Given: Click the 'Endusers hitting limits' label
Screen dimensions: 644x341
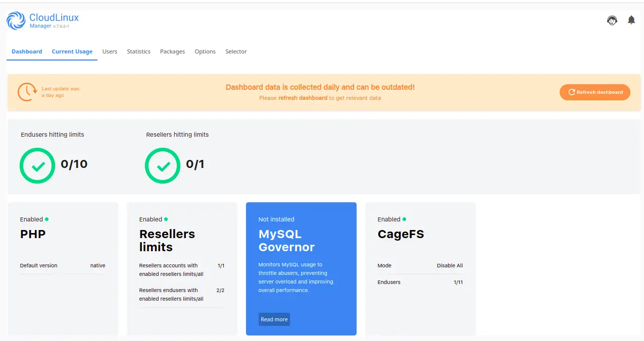Looking at the screenshot, I should tap(53, 135).
